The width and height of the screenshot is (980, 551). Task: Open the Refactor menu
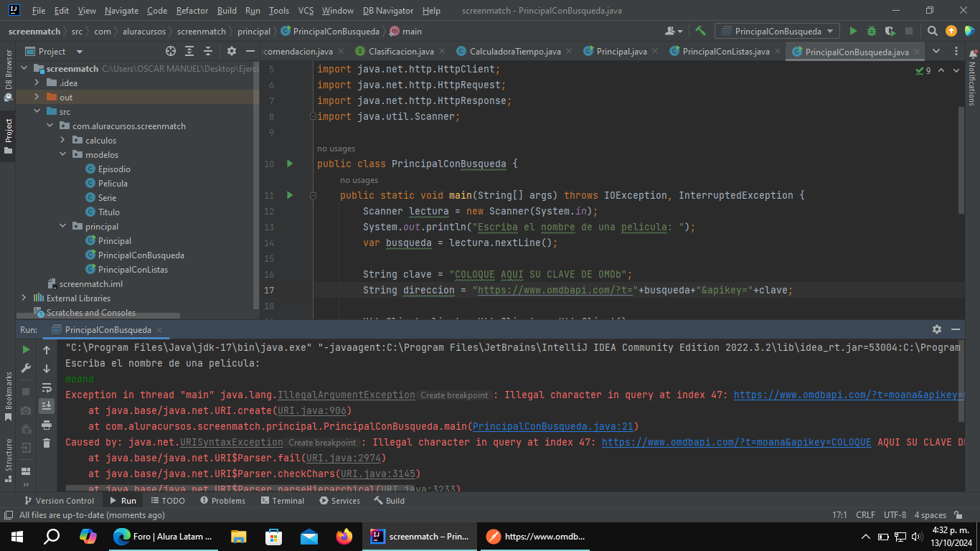point(192,11)
